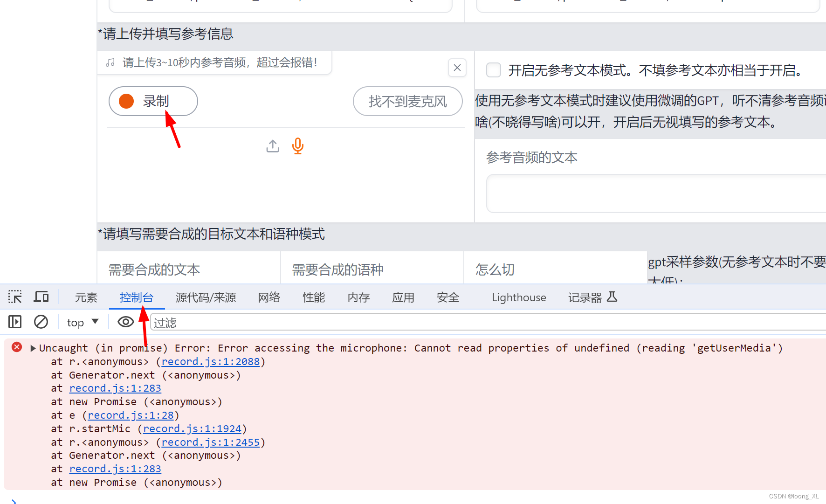Open the top context dropdown
The width and height of the screenshot is (826, 504).
[83, 322]
